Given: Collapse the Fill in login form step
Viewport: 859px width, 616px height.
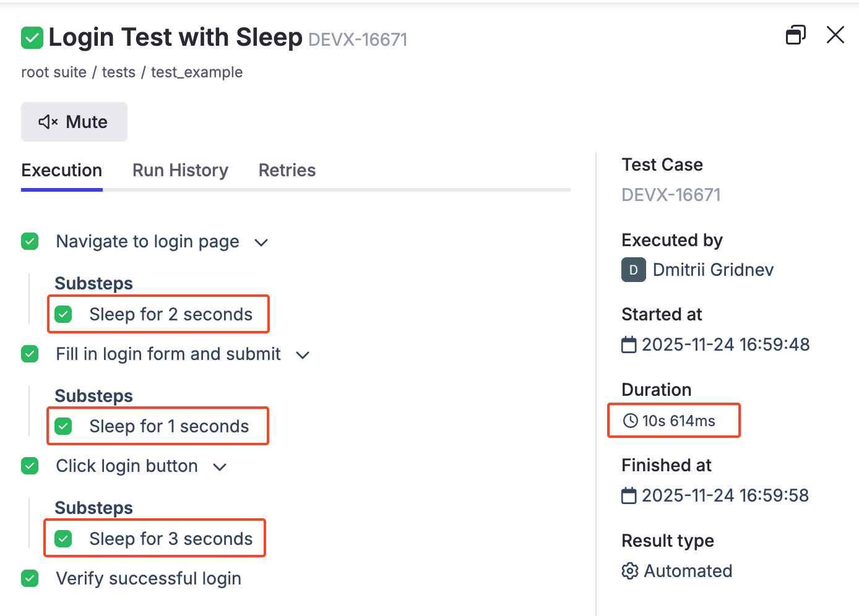Looking at the screenshot, I should pos(303,355).
